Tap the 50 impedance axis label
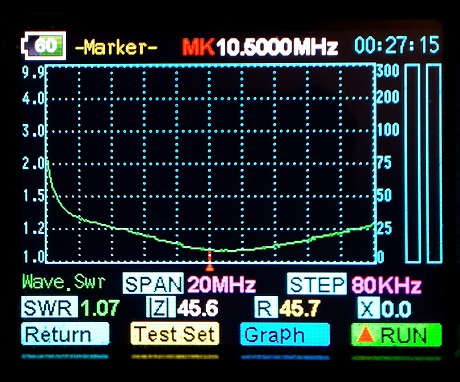 pyautogui.click(x=384, y=195)
